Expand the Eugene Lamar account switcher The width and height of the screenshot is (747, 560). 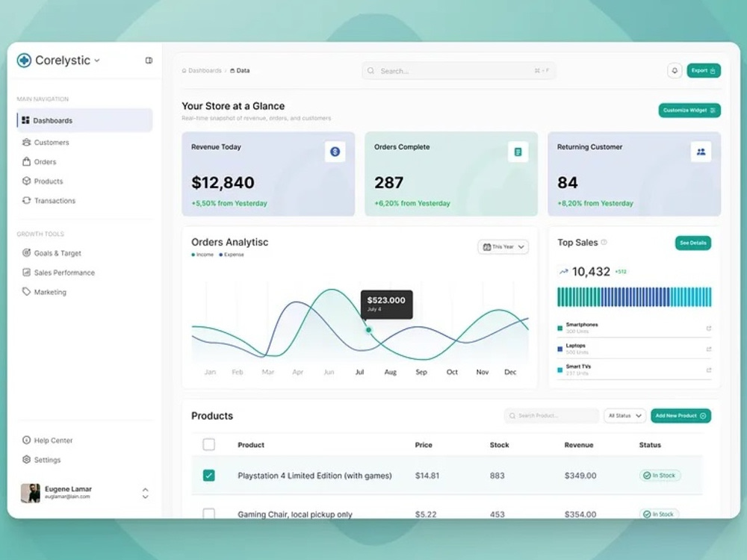coord(146,493)
